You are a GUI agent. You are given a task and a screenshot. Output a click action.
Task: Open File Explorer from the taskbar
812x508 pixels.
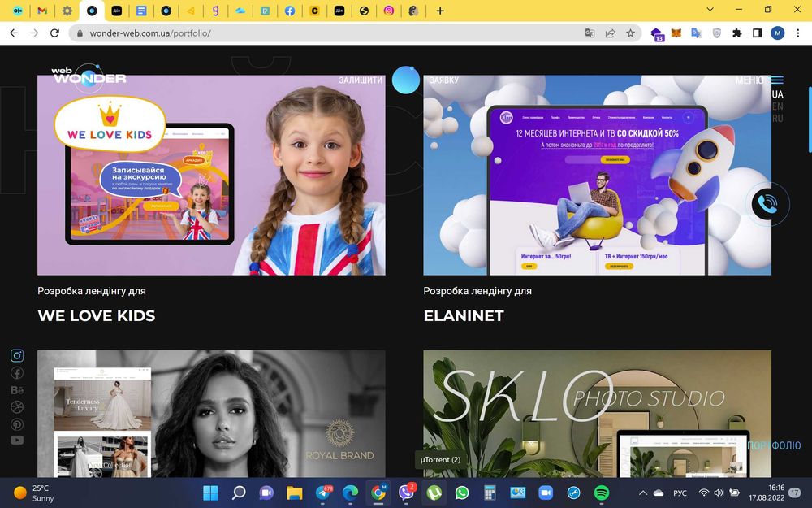pyautogui.click(x=294, y=493)
